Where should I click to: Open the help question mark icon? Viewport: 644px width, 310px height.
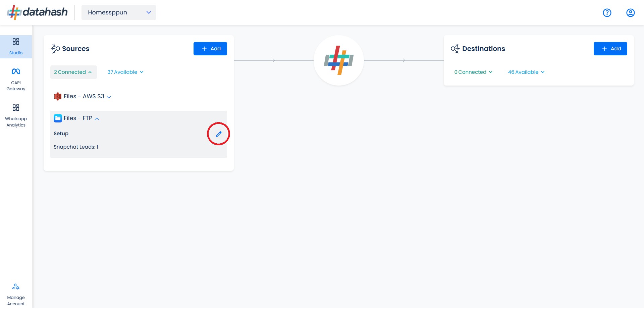(607, 13)
